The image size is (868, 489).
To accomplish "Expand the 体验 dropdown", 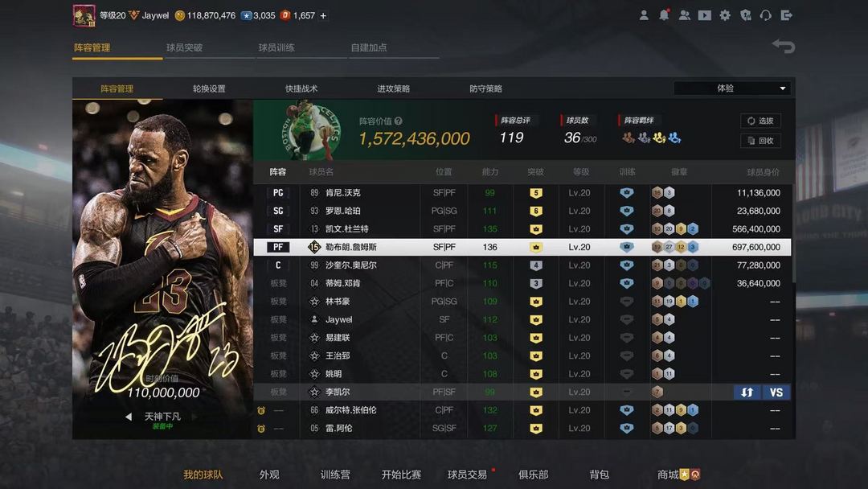I will tap(732, 88).
